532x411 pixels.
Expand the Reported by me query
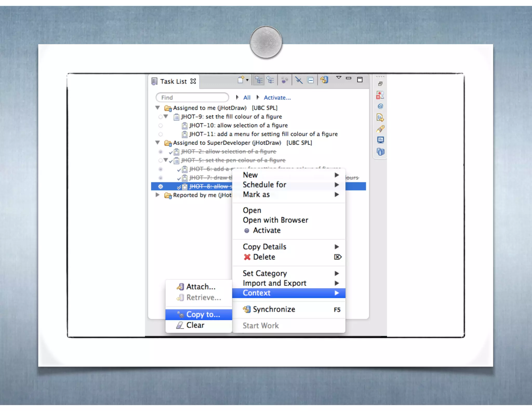[157, 195]
